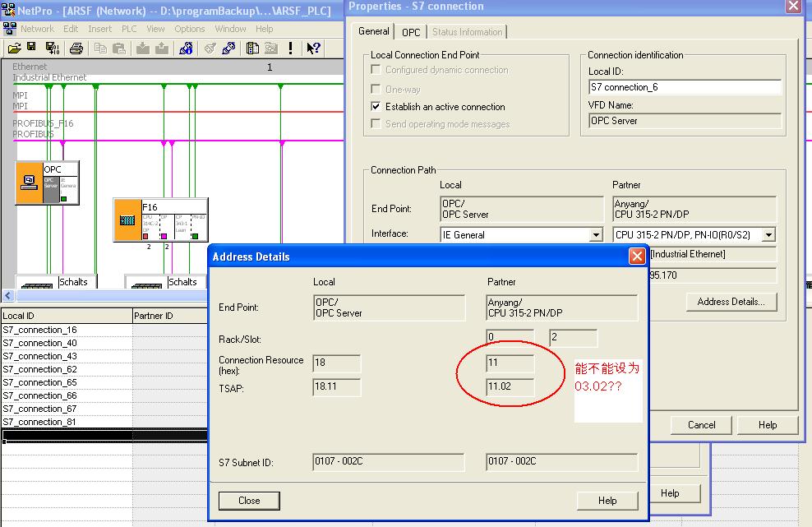Select row S7_connection_16

point(67,330)
